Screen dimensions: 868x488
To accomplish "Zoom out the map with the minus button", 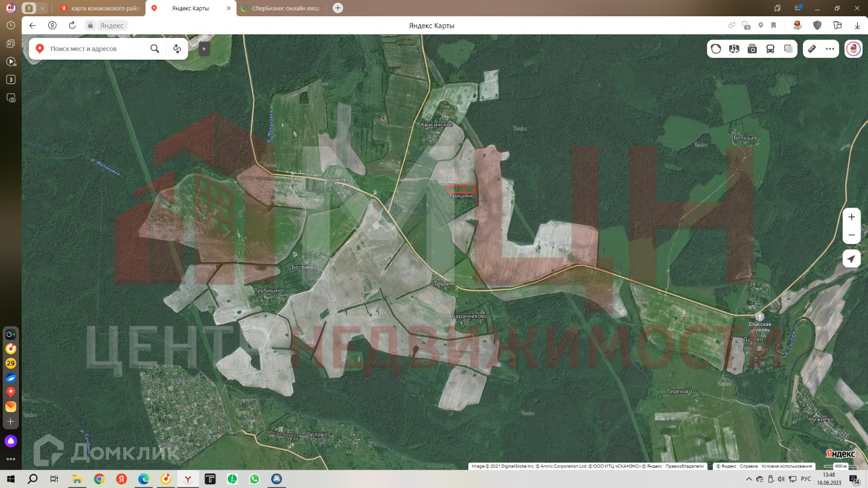I will 852,235.
